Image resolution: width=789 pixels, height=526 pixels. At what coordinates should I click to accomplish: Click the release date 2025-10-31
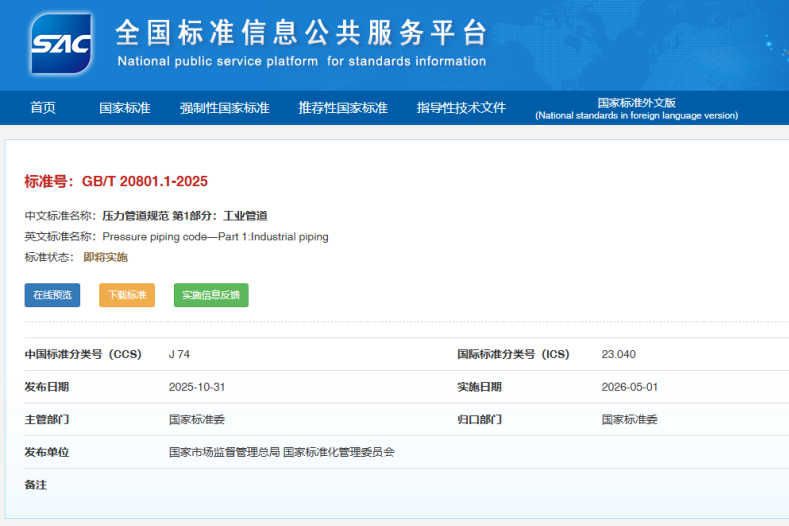coord(197,387)
